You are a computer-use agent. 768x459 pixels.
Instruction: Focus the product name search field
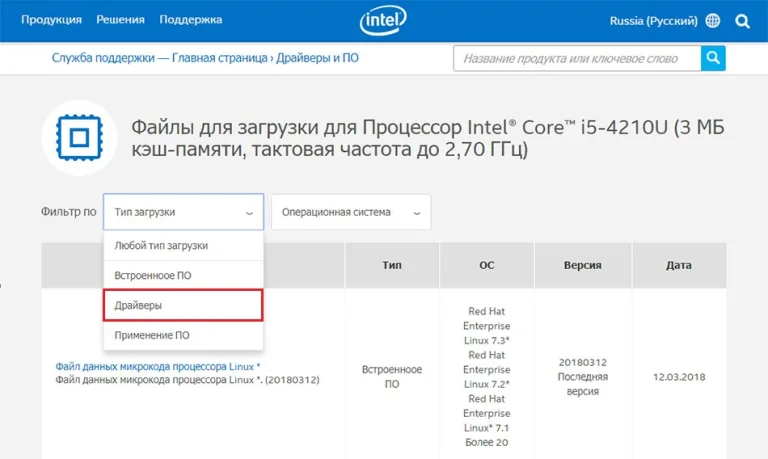tap(577, 58)
